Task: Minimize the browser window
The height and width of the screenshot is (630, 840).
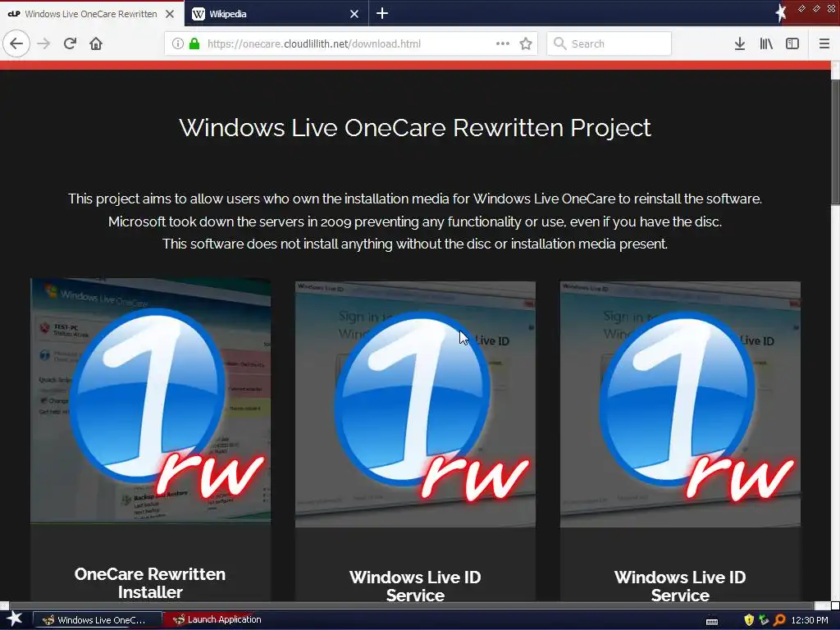Action: pyautogui.click(x=801, y=8)
